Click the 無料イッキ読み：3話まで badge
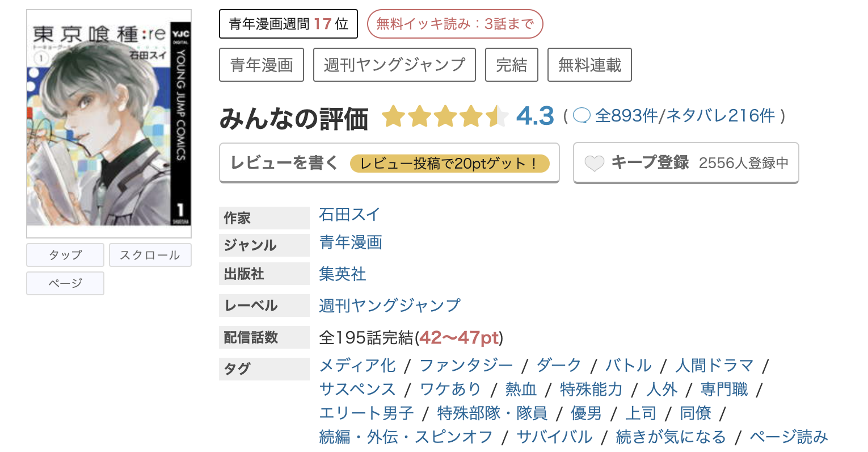The width and height of the screenshot is (868, 452). pos(454,24)
